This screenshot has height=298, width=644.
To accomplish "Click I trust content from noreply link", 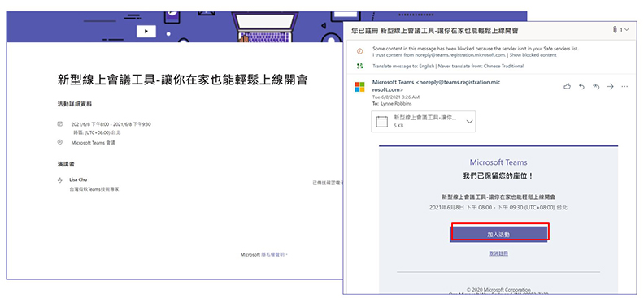I will pyautogui.click(x=438, y=55).
